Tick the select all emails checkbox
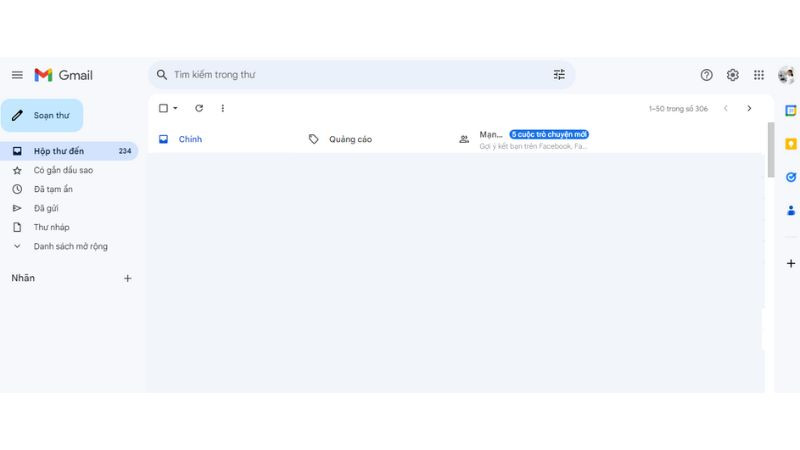This screenshot has height=450, width=800. click(163, 108)
